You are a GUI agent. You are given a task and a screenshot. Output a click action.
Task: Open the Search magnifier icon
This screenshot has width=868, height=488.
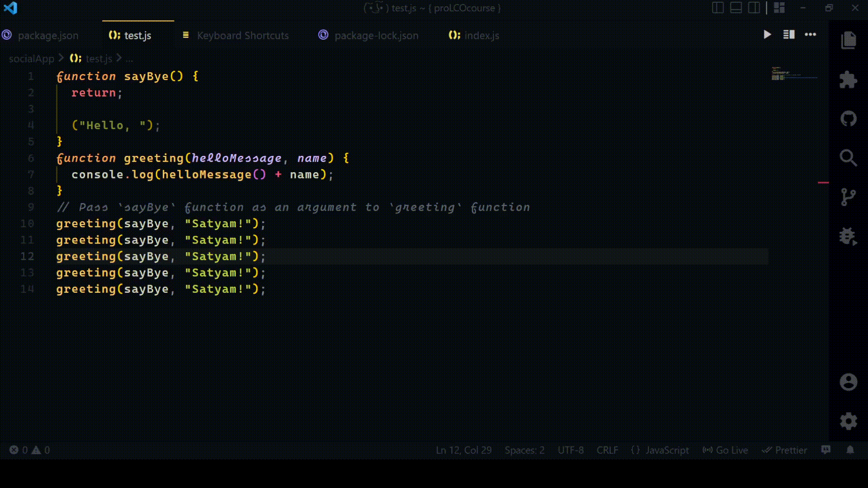(x=849, y=158)
